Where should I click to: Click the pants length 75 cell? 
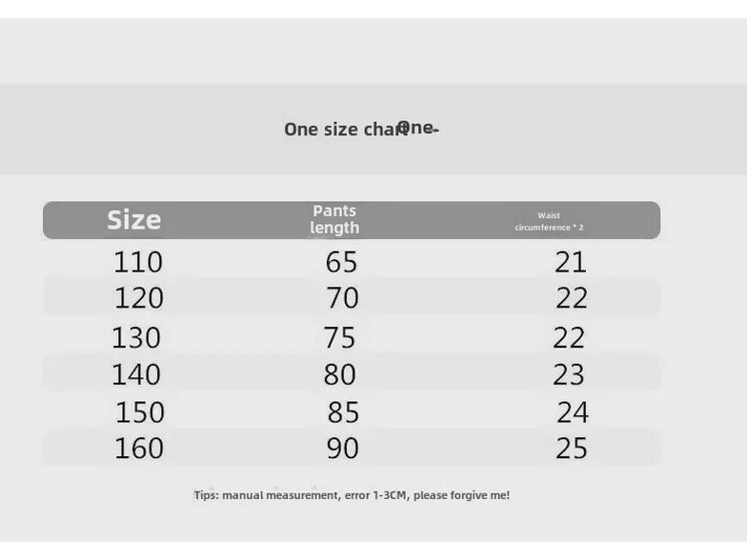(x=339, y=338)
